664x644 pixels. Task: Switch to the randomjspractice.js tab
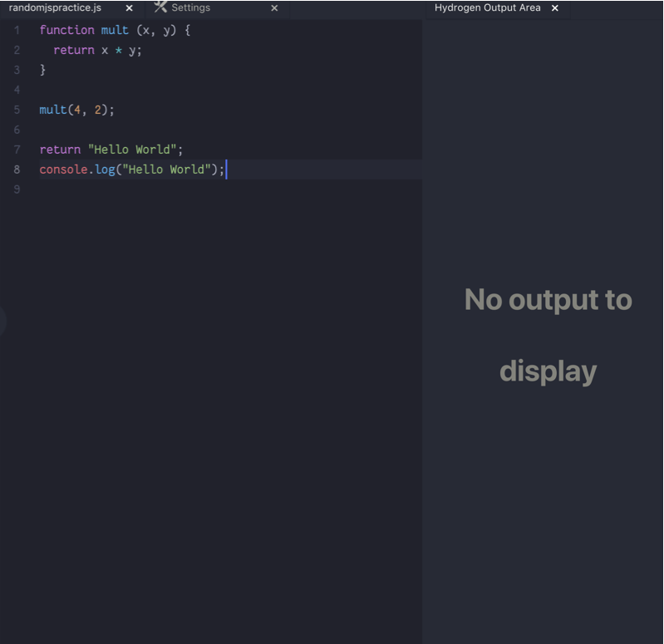[x=55, y=8]
